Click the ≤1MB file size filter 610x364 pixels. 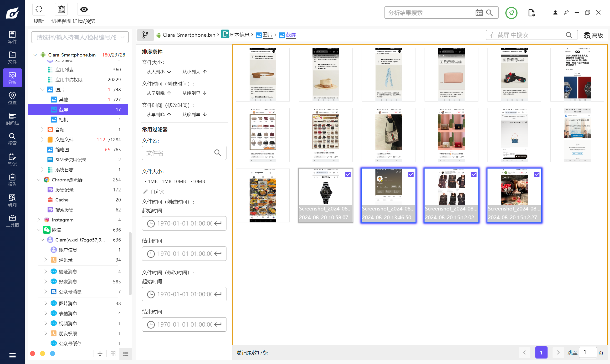pyautogui.click(x=151, y=181)
